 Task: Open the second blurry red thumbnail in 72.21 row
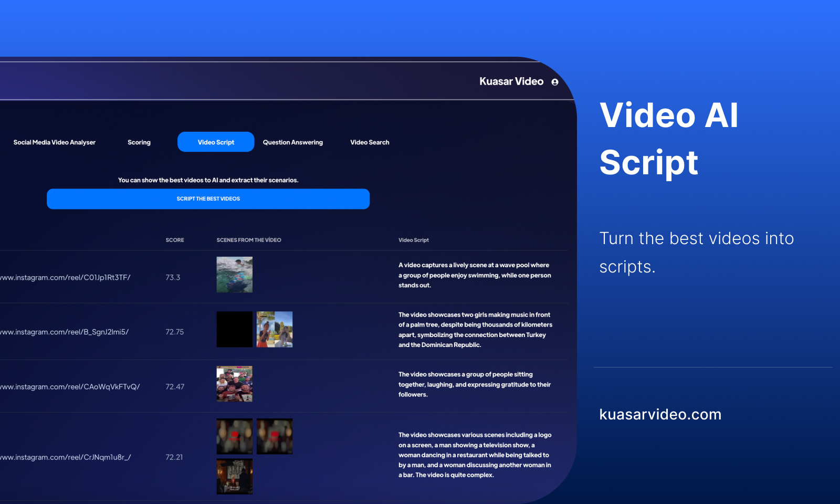[x=275, y=436]
